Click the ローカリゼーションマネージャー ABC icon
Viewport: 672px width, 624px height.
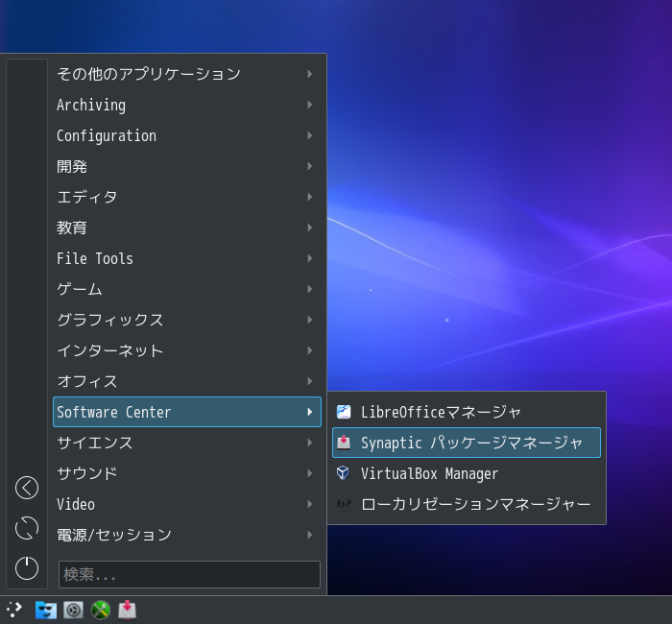(x=344, y=504)
